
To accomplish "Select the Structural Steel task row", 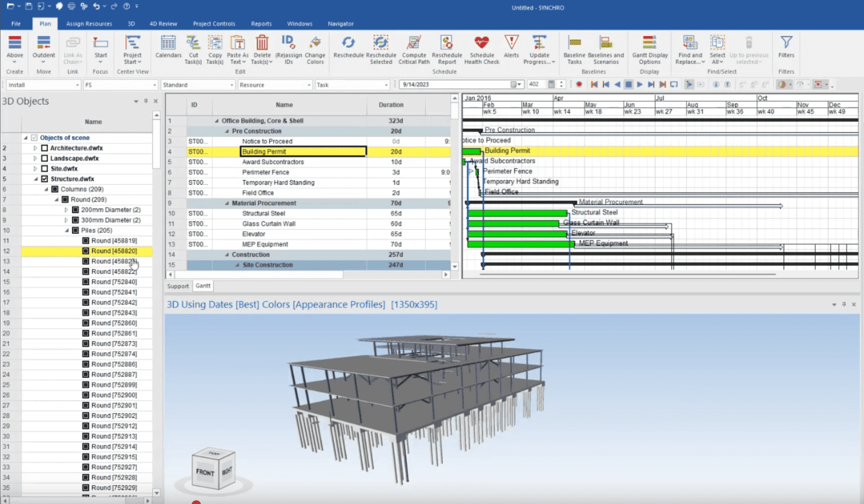I will coord(264,213).
